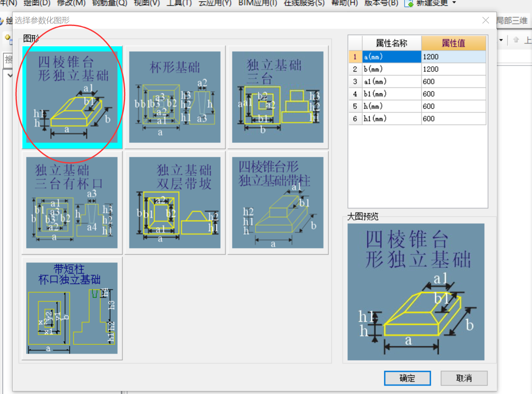Click the 新建变更 icon
The width and height of the screenshot is (532, 394).
tap(409, 3)
